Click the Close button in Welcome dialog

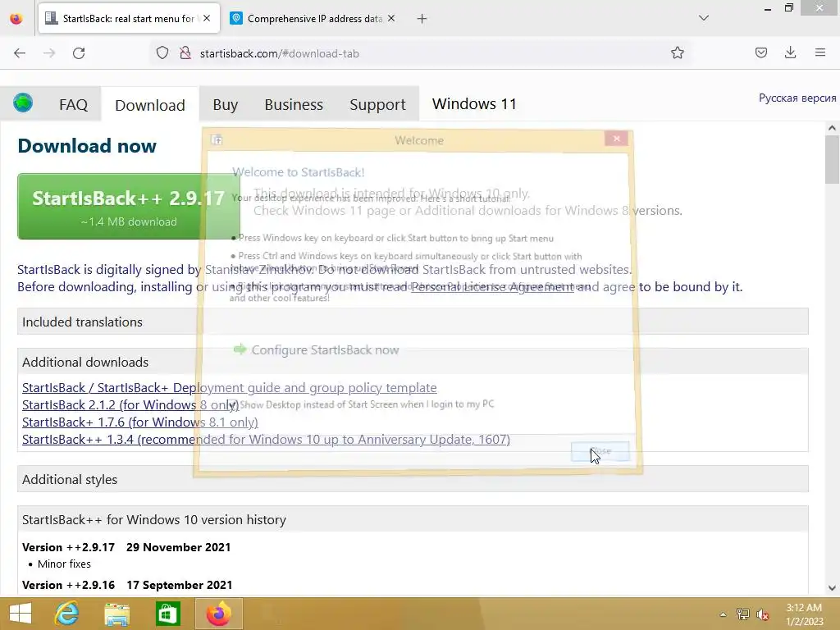600,451
